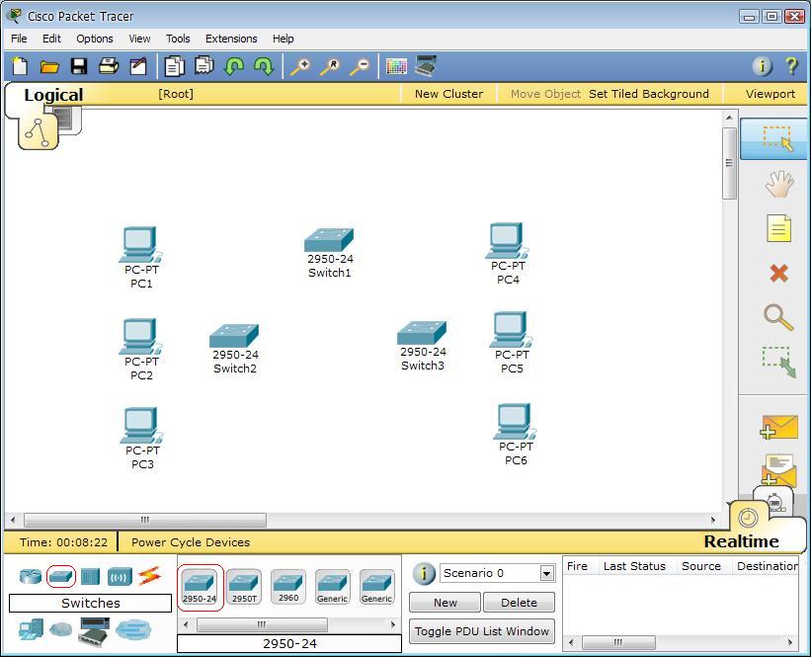
Task: Open the Edit menu
Action: click(51, 39)
